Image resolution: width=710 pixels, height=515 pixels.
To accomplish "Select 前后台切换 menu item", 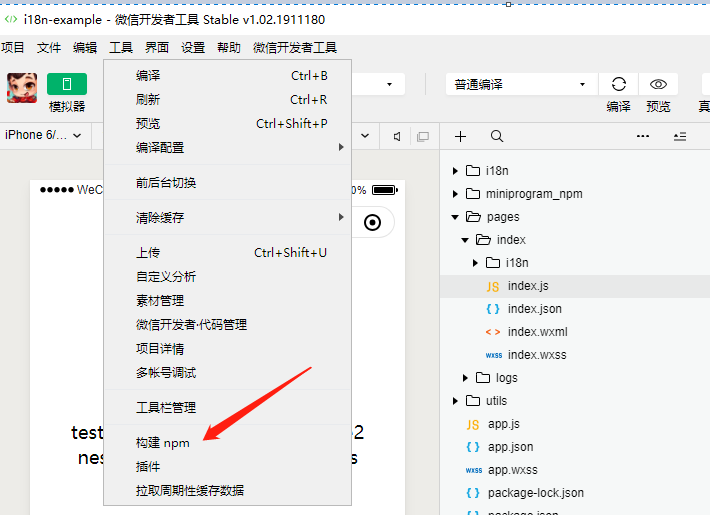I will point(227,183).
